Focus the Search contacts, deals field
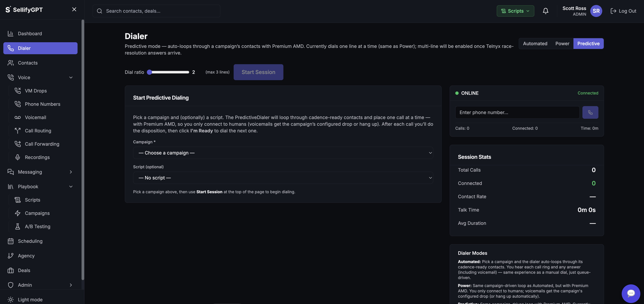644x304 pixels. (x=156, y=11)
